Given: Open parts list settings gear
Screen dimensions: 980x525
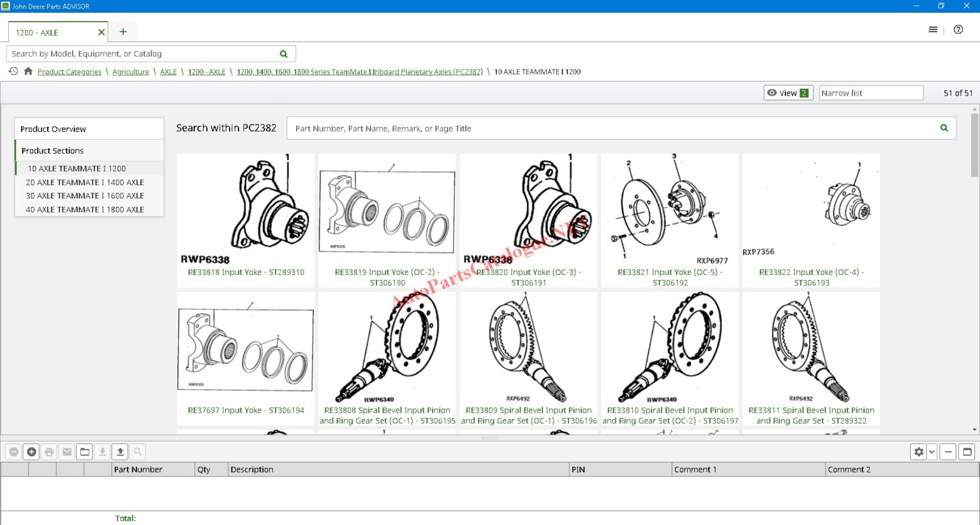Looking at the screenshot, I should (919, 452).
